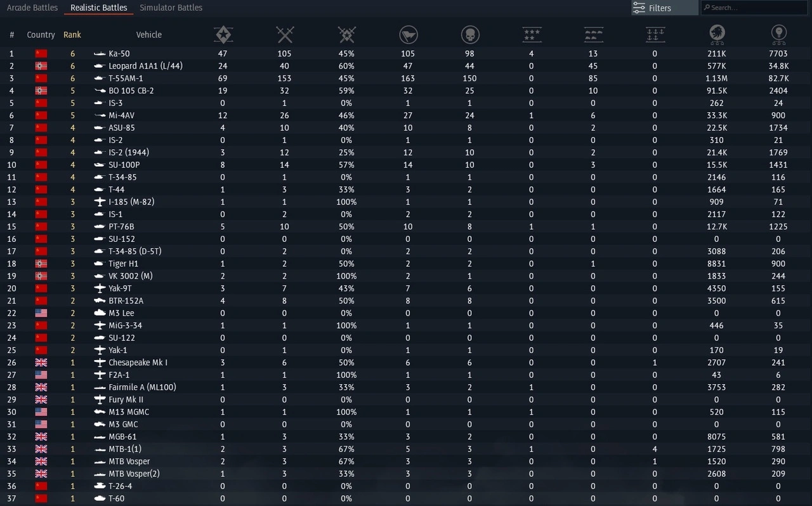Sort by the research points bulb icon
This screenshot has height=506, width=812.
pyautogui.click(x=779, y=34)
